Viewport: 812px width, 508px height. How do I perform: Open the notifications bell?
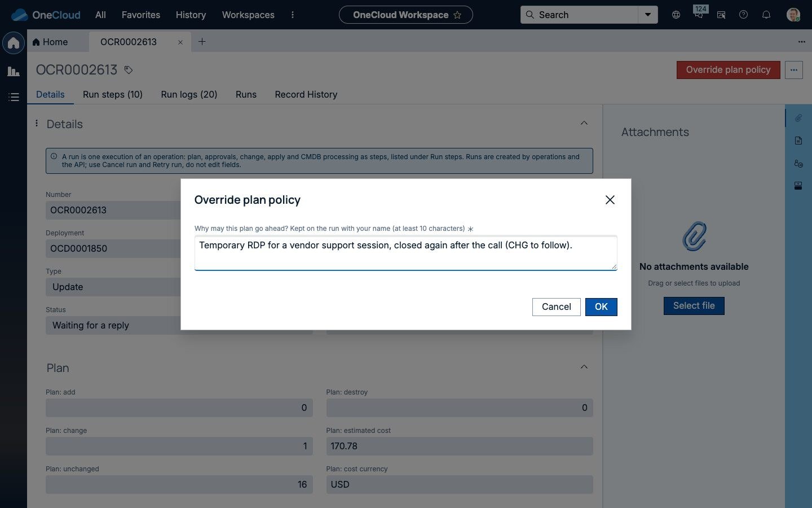[x=766, y=15]
